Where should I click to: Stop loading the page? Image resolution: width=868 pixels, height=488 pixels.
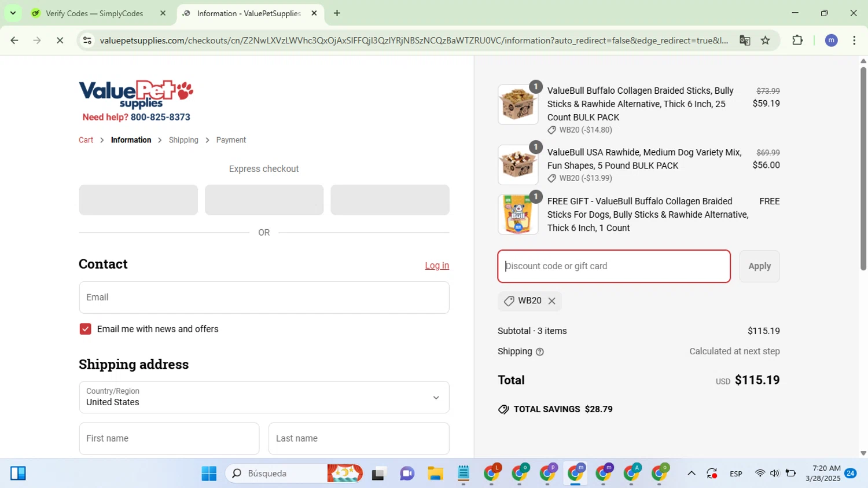pyautogui.click(x=60, y=41)
